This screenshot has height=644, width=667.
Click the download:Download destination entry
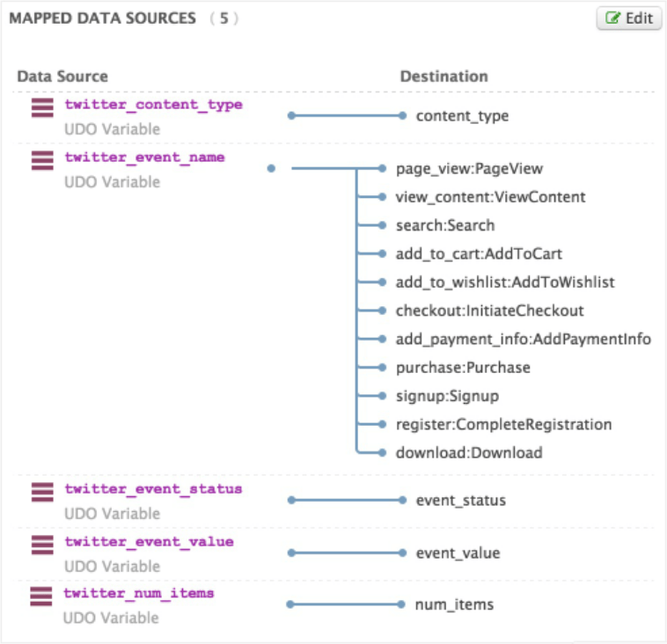coord(469,453)
